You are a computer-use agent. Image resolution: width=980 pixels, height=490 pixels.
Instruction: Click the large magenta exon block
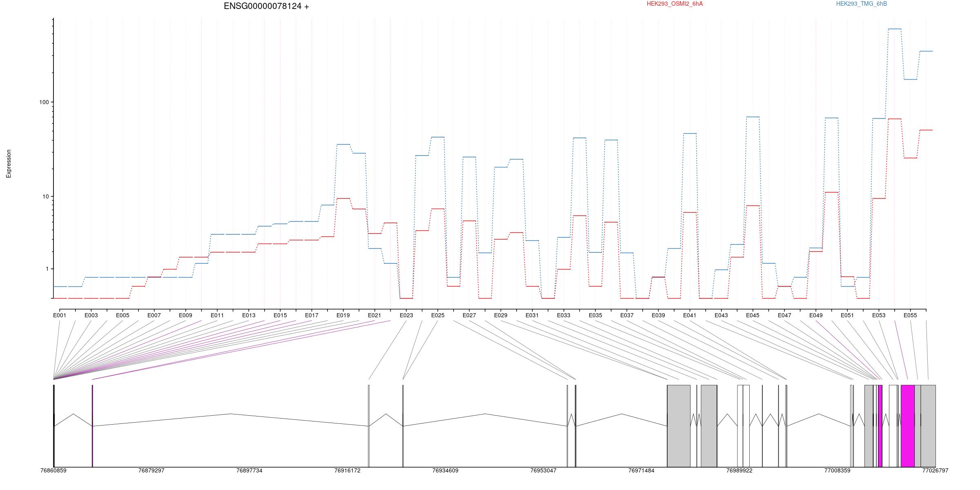pyautogui.click(x=907, y=426)
